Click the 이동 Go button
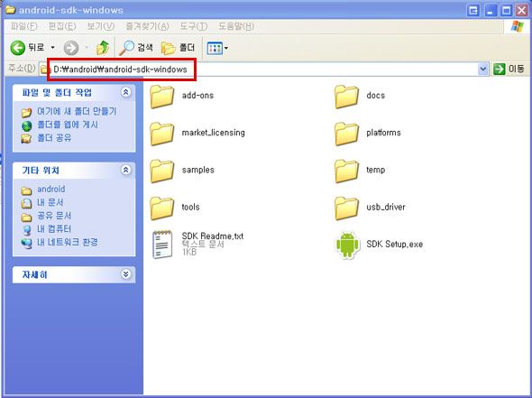The image size is (532, 398). click(x=509, y=69)
